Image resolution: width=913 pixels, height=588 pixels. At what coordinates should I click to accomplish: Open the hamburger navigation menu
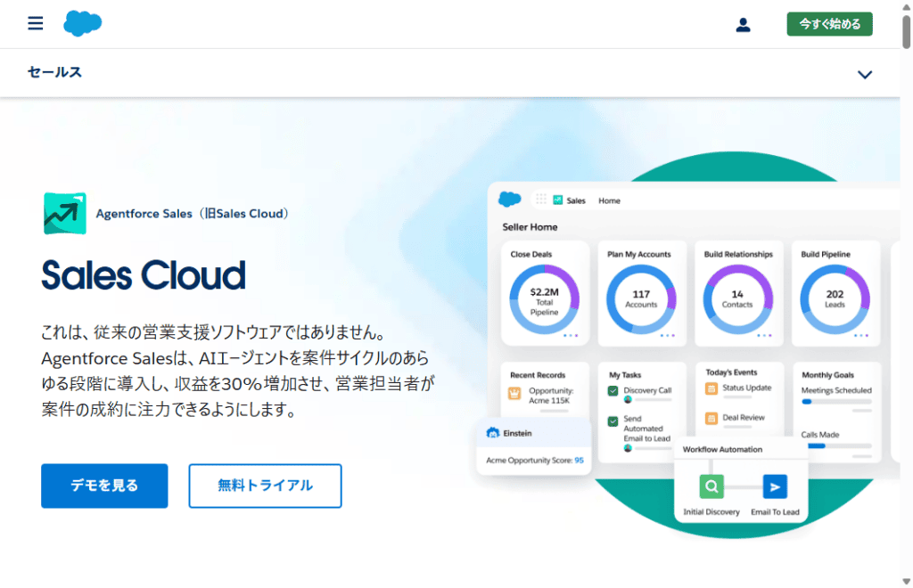pyautogui.click(x=36, y=23)
